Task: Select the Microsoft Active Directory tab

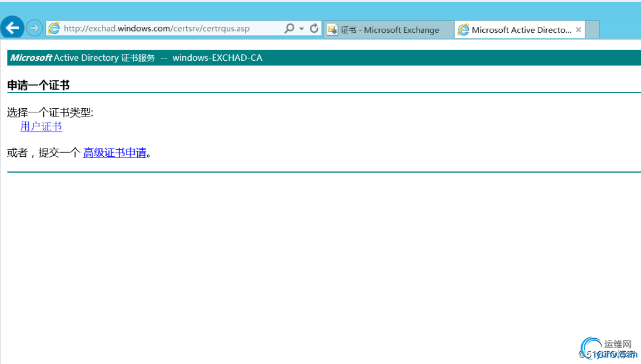Action: (520, 30)
